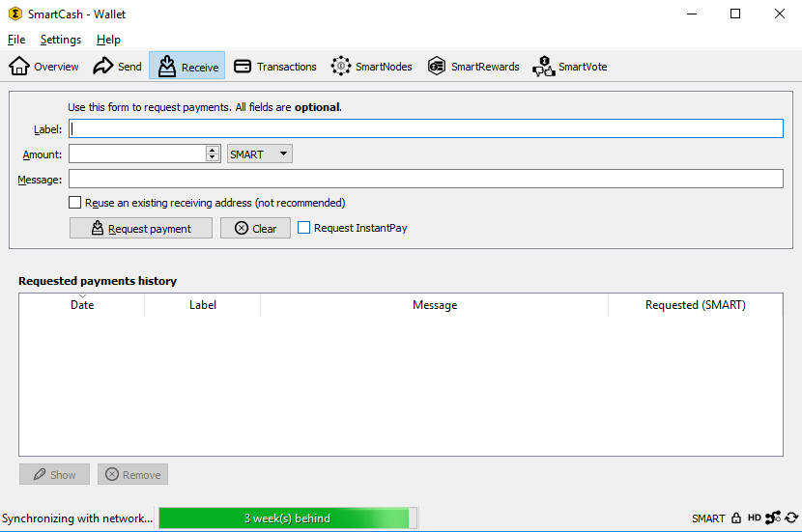Image resolution: width=802 pixels, height=532 pixels.
Task: Open the SmartRewards tab
Action: pyautogui.click(x=473, y=67)
